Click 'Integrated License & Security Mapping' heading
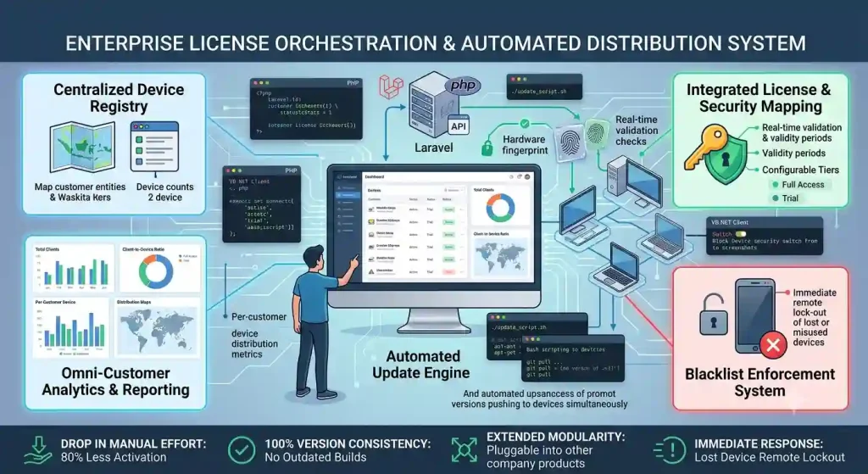The width and height of the screenshot is (868, 474). (759, 98)
